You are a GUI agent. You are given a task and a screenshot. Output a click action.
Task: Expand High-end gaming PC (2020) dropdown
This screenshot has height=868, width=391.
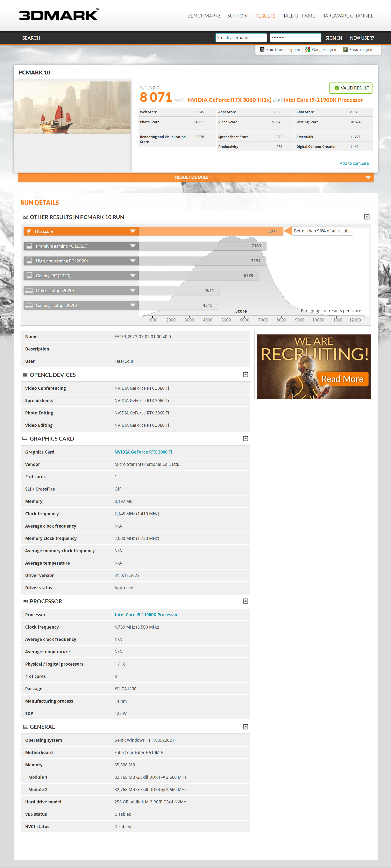point(133,261)
